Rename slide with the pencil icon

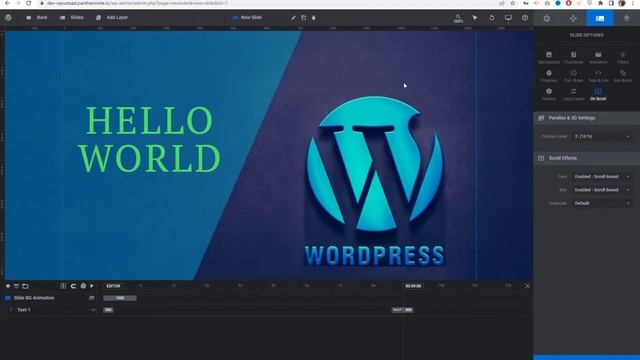tap(293, 18)
